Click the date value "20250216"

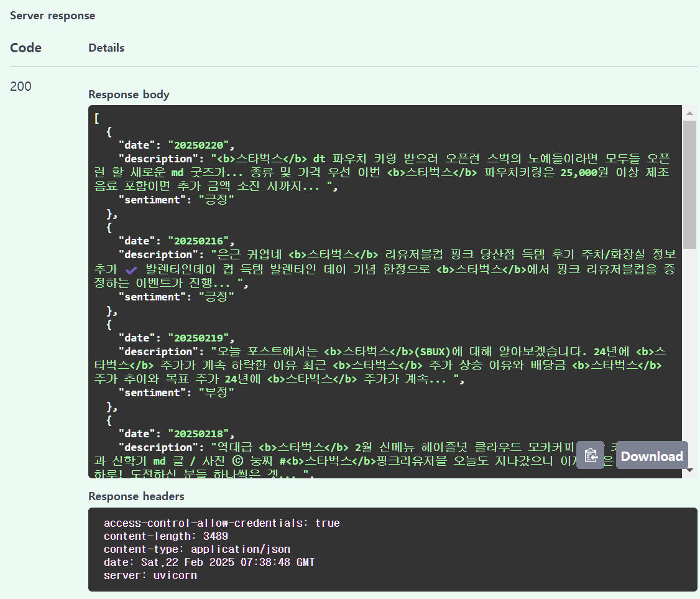(x=198, y=241)
